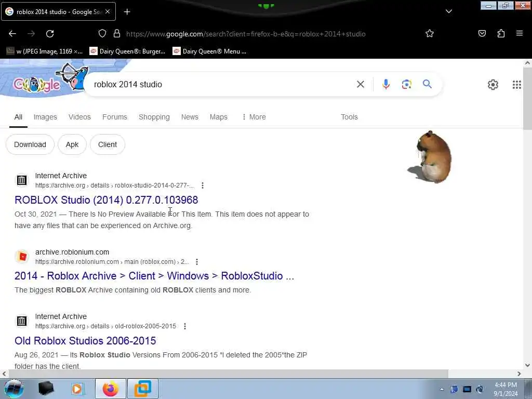Open a new tab

pos(127,12)
